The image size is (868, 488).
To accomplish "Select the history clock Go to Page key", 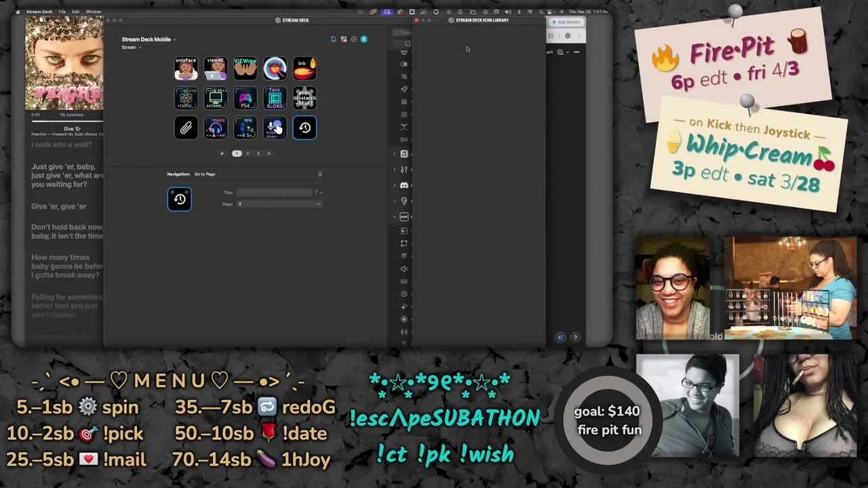I will click(x=305, y=128).
